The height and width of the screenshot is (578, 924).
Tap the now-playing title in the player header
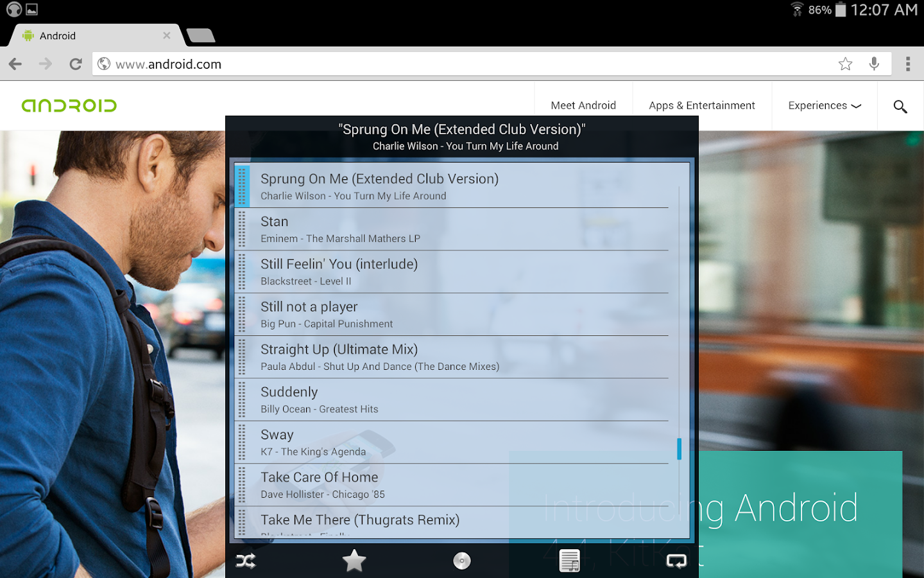[462, 129]
